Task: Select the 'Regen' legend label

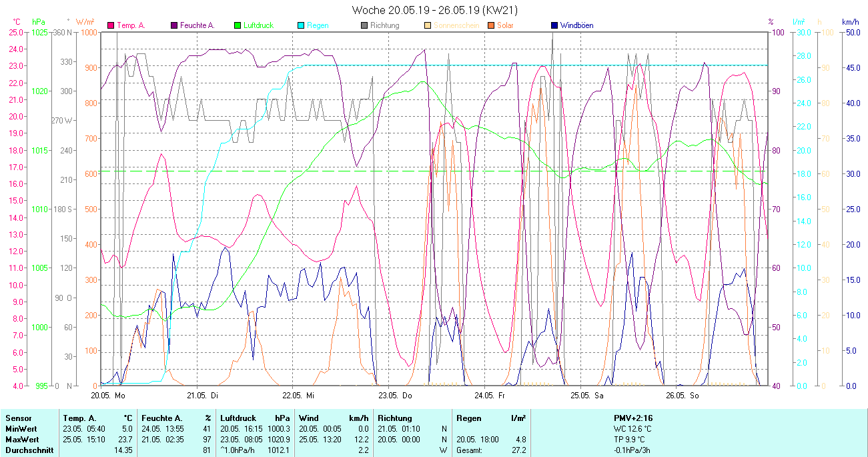Action: (318, 25)
